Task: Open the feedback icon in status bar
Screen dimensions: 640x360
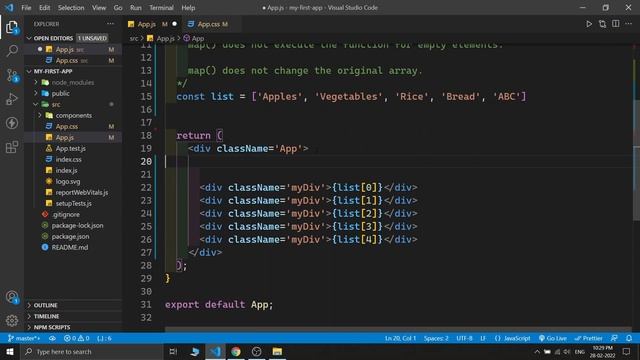Action: coord(614,338)
